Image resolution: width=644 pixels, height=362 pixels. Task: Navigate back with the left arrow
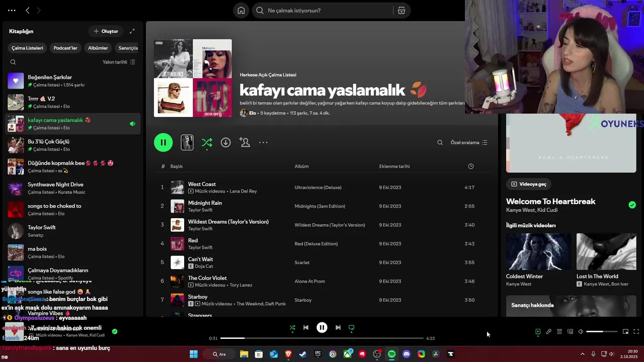coord(28,10)
